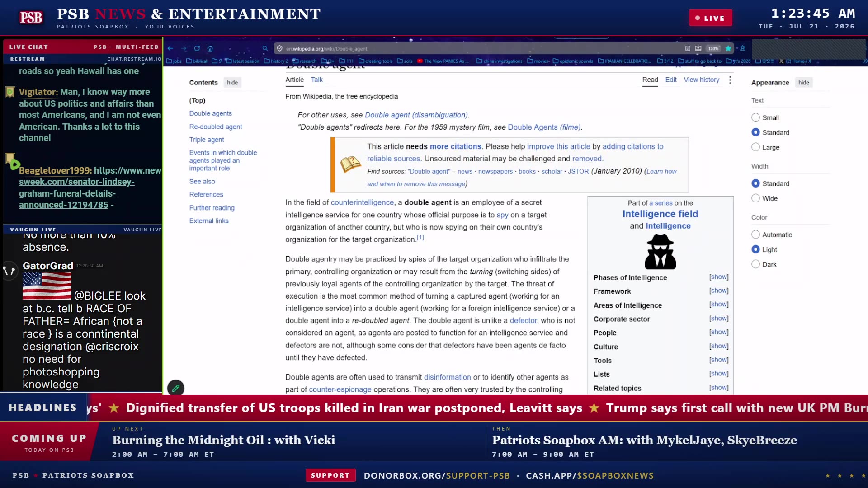Screen dimensions: 868x488
Task: Expand Culture section in infobox
Action: pyautogui.click(x=719, y=346)
